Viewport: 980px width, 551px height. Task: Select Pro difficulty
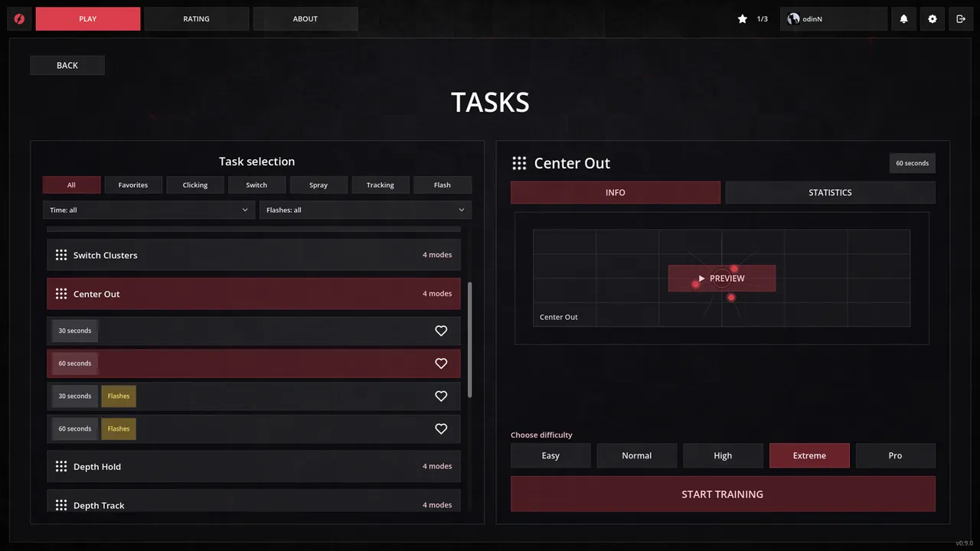pyautogui.click(x=896, y=455)
